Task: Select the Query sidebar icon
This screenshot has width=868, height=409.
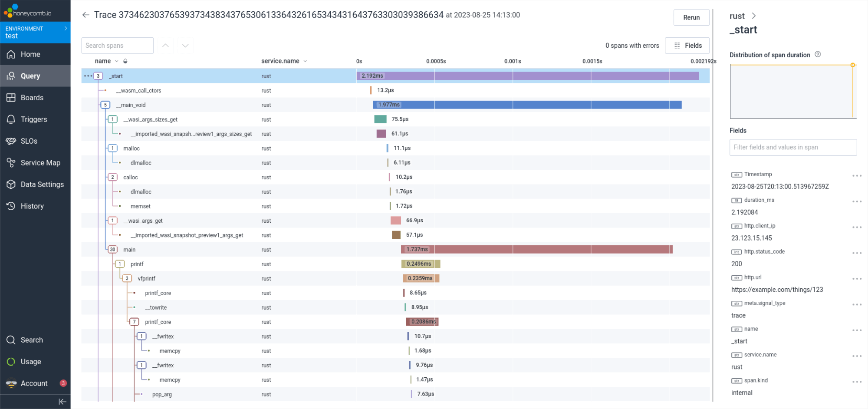Action: pyautogui.click(x=30, y=76)
